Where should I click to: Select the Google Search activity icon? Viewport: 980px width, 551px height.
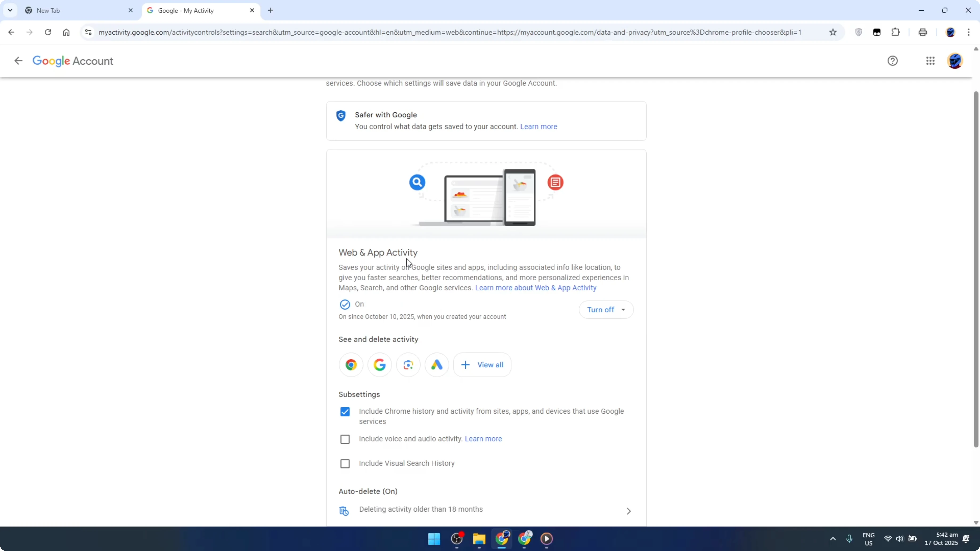(x=380, y=364)
